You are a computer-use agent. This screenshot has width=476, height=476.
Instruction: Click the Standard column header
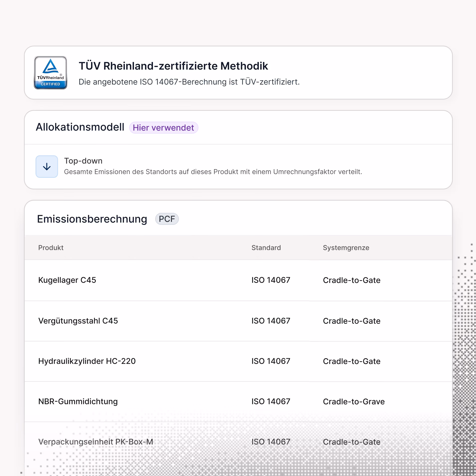point(266,248)
